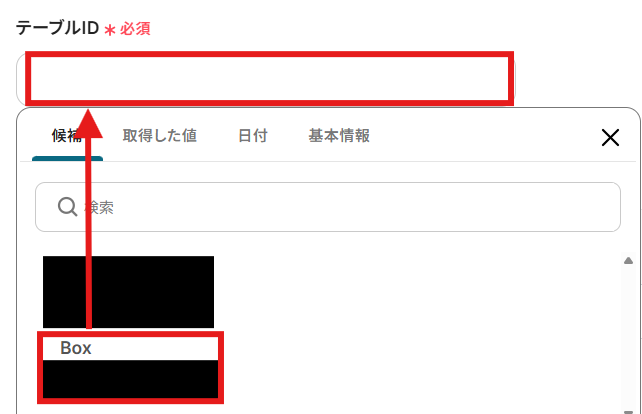Close the candidates panel with X

610,137
